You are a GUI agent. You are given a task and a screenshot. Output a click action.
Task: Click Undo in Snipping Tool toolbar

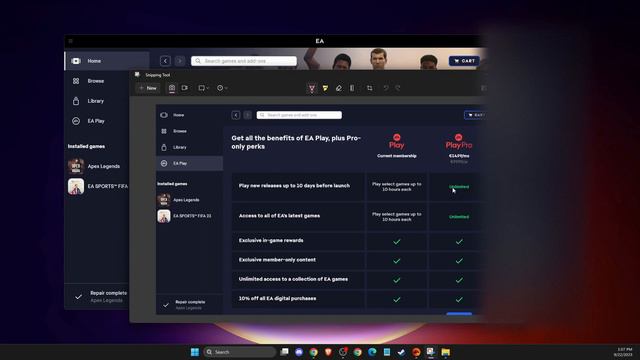coord(386,88)
